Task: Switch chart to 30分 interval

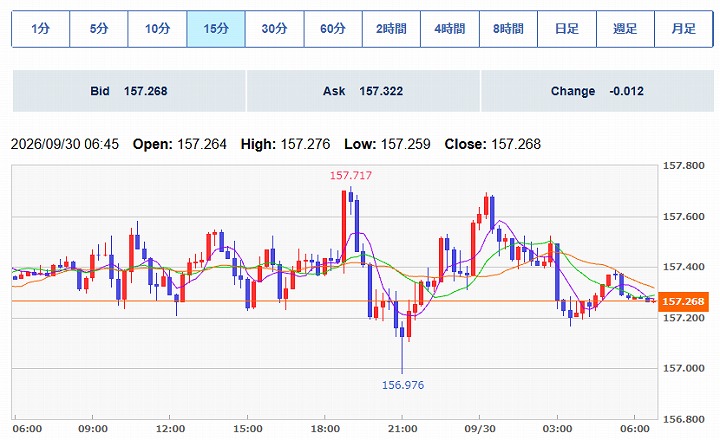Action: coord(275,29)
